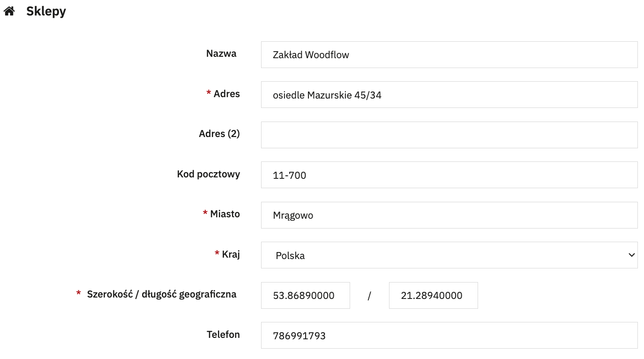Click the Kraj label

click(231, 254)
